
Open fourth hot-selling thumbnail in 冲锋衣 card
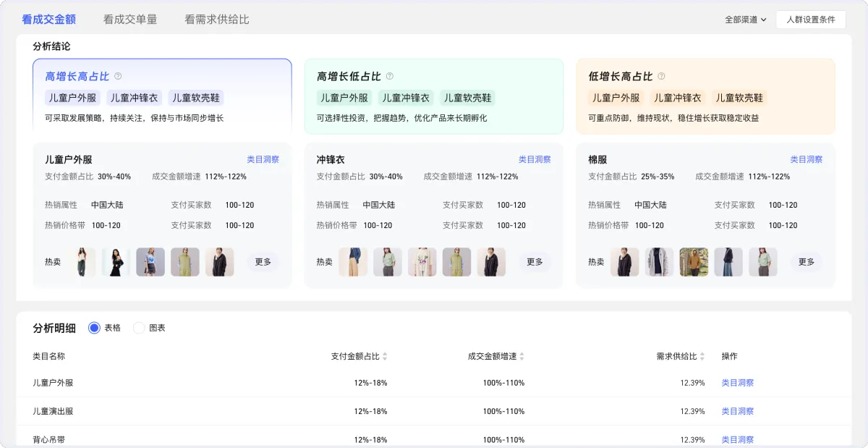[456, 262]
